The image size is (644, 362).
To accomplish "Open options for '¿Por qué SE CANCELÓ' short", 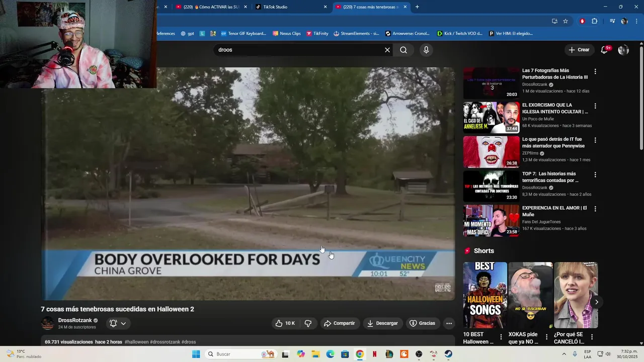I will click(x=592, y=337).
